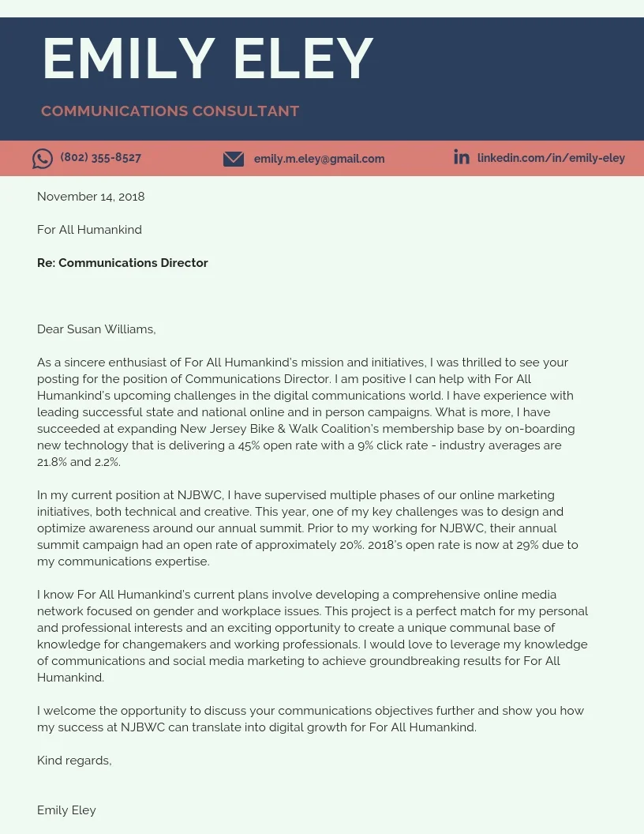
Task: Click the LinkedIn logo icon
Action: (x=461, y=157)
